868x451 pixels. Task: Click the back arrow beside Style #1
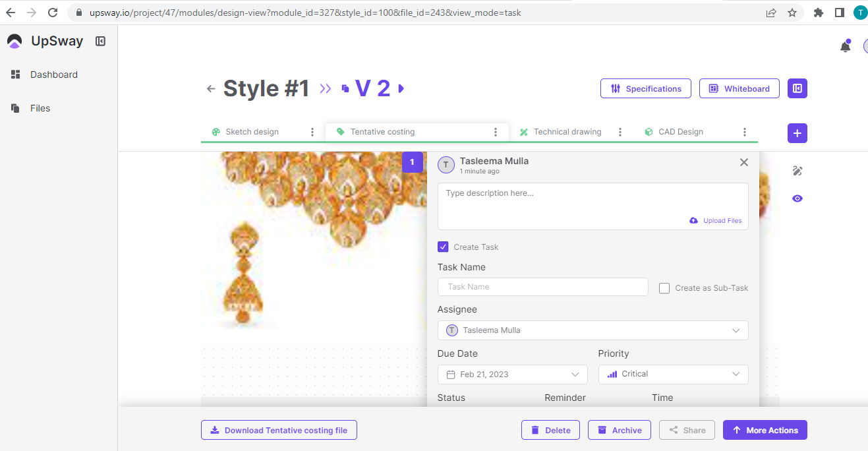point(211,88)
